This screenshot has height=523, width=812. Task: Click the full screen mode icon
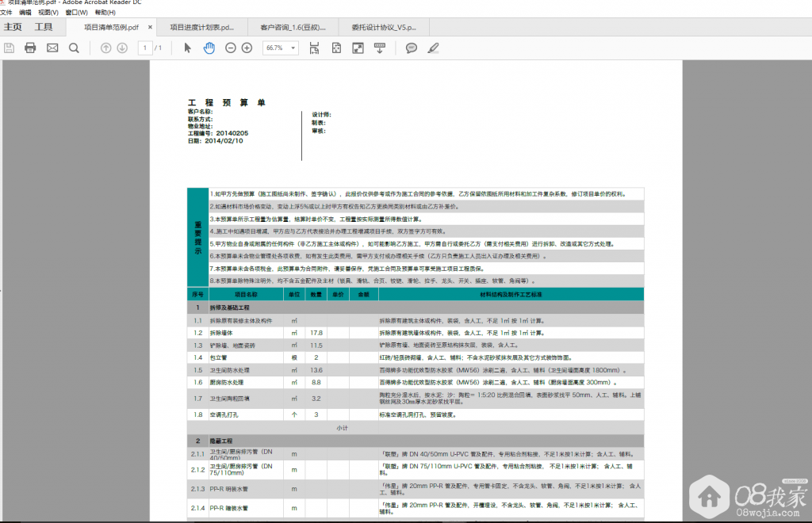coord(358,48)
